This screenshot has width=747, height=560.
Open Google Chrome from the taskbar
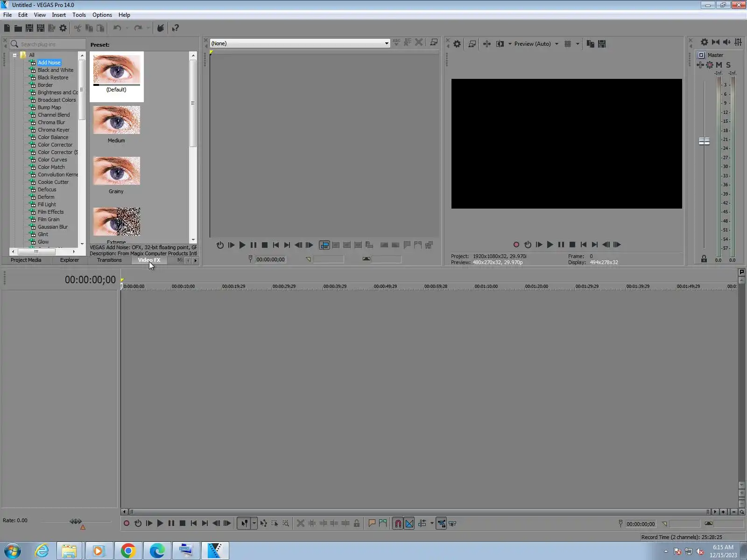(x=128, y=551)
